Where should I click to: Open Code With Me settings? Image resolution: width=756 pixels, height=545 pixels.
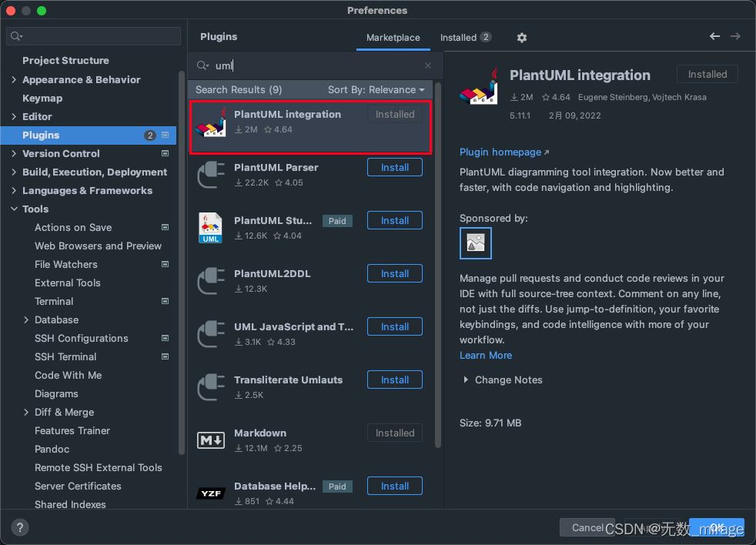68,375
